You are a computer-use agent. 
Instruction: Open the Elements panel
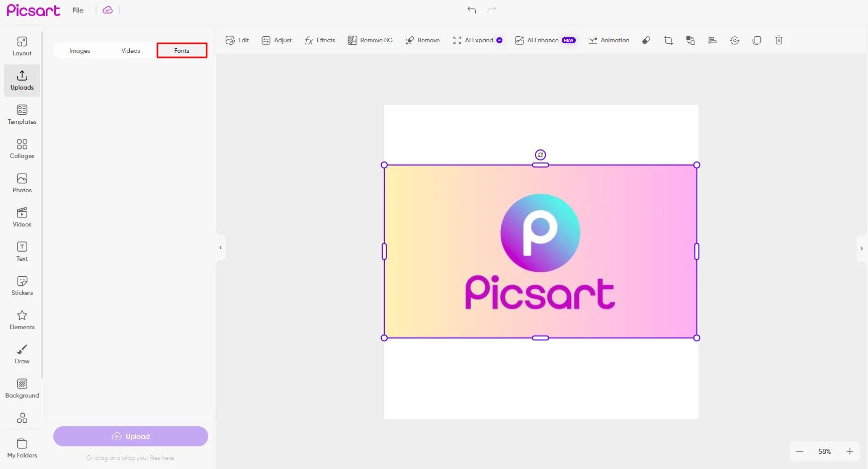coord(22,320)
